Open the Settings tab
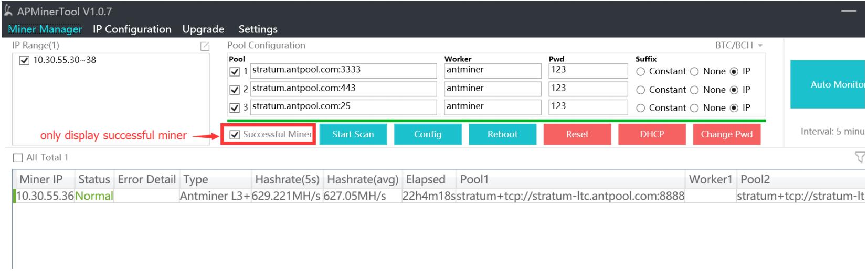Viewport: 868px width, 271px height. [x=258, y=29]
